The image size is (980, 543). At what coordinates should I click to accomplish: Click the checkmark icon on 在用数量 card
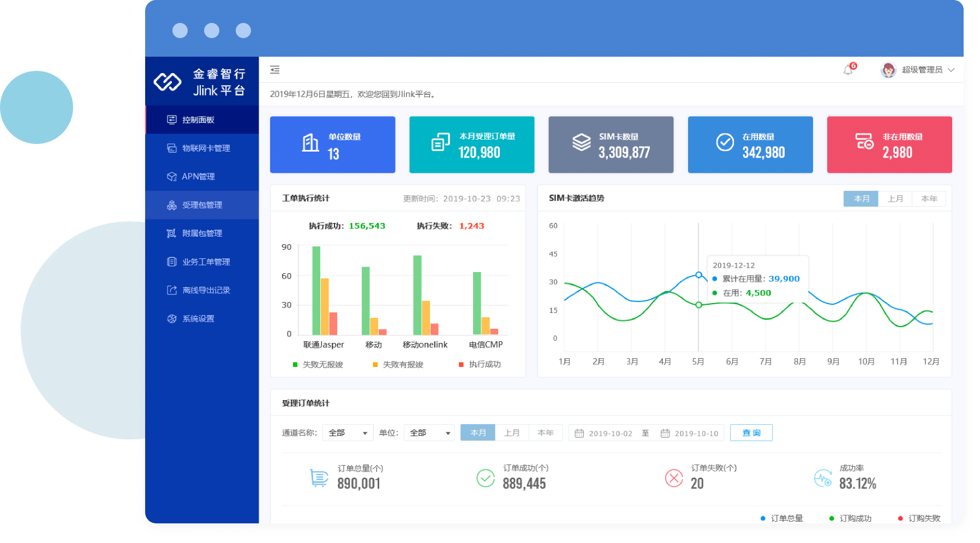click(725, 142)
